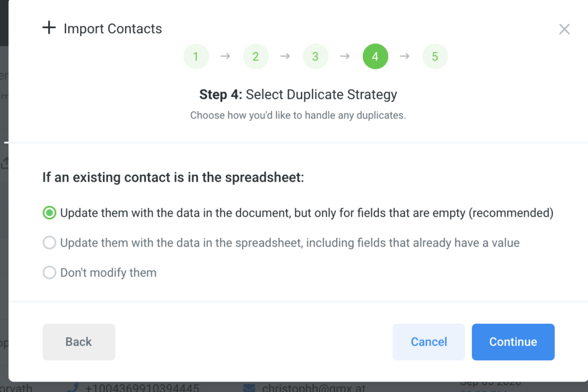Viewport: 588px width, 392px height.
Task: Choose update including fields with values
Action: (x=49, y=243)
